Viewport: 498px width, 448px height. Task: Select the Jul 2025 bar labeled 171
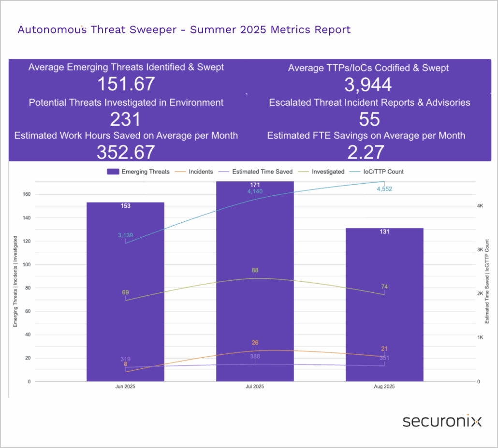click(x=255, y=280)
